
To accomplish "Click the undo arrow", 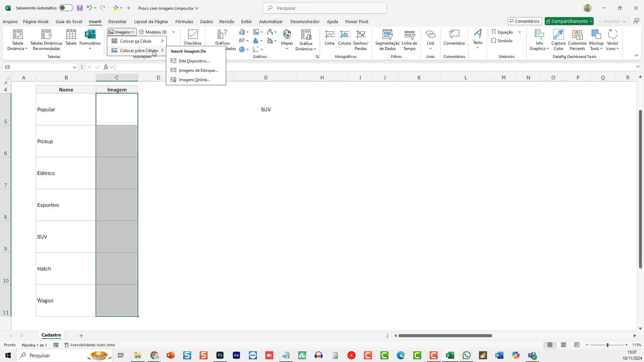I will click(89, 8).
